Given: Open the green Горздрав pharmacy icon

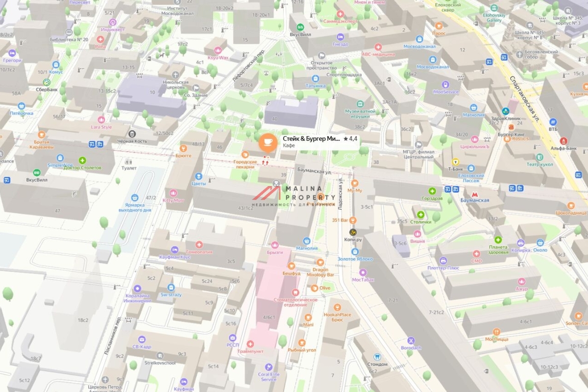Looking at the screenshot, I should 432,191.
